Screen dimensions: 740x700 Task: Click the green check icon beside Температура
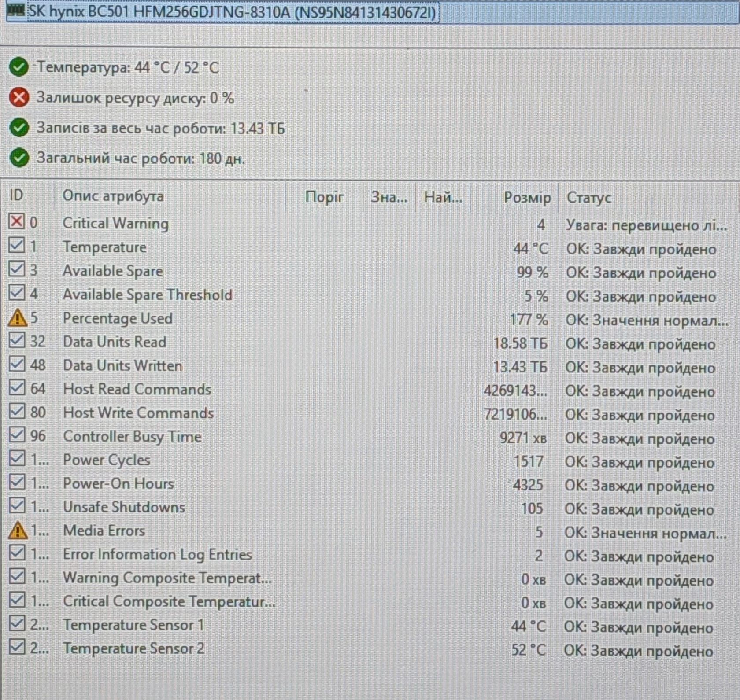19,67
